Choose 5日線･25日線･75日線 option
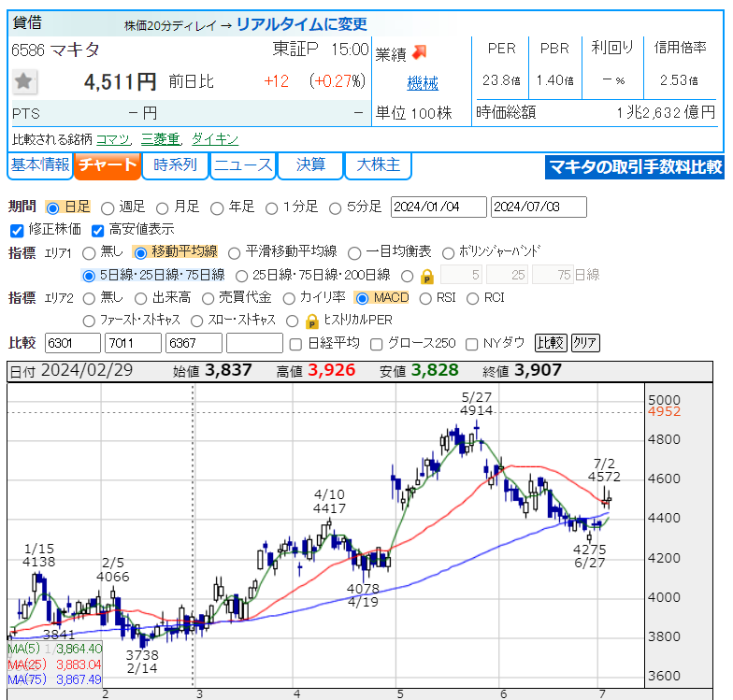This screenshot has width=733, height=700. [x=88, y=276]
